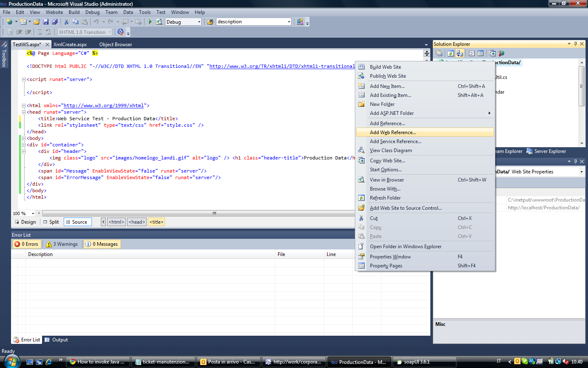Save the current file with the floppy icon
Image resolution: width=588 pixels, height=368 pixels.
click(46, 22)
